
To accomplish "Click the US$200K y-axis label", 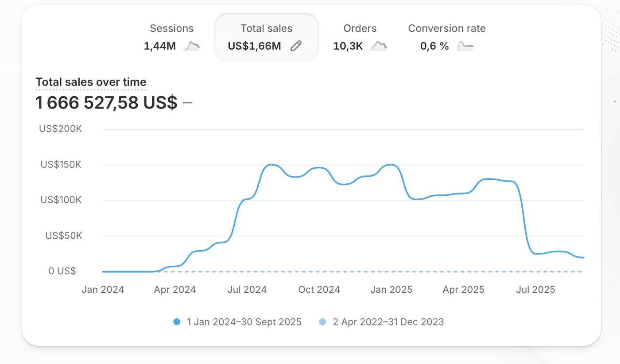I will (x=61, y=129).
